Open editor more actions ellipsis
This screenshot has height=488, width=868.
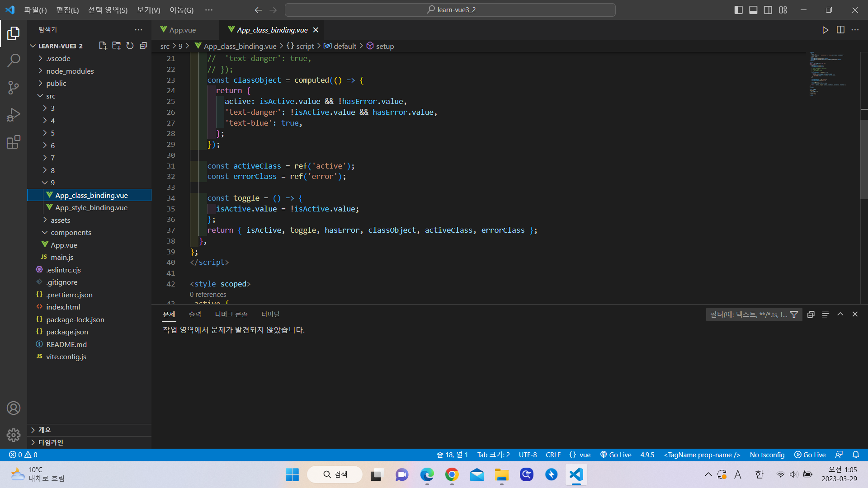[x=855, y=30]
